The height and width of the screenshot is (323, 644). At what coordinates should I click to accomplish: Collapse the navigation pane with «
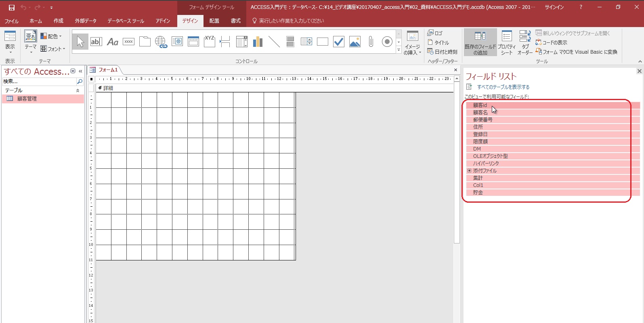click(80, 71)
